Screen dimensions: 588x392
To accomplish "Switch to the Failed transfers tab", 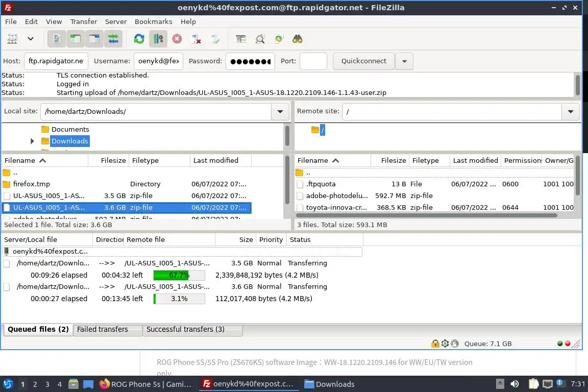I will point(107,329).
